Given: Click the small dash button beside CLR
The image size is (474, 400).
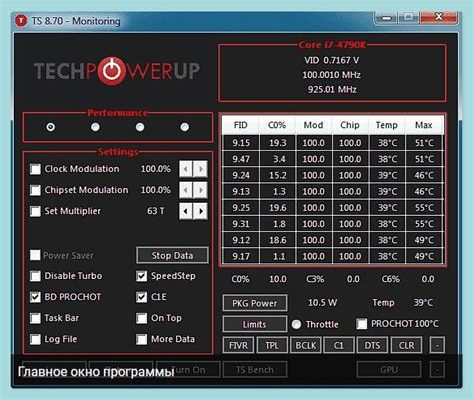Looking at the screenshot, I should (x=437, y=345).
